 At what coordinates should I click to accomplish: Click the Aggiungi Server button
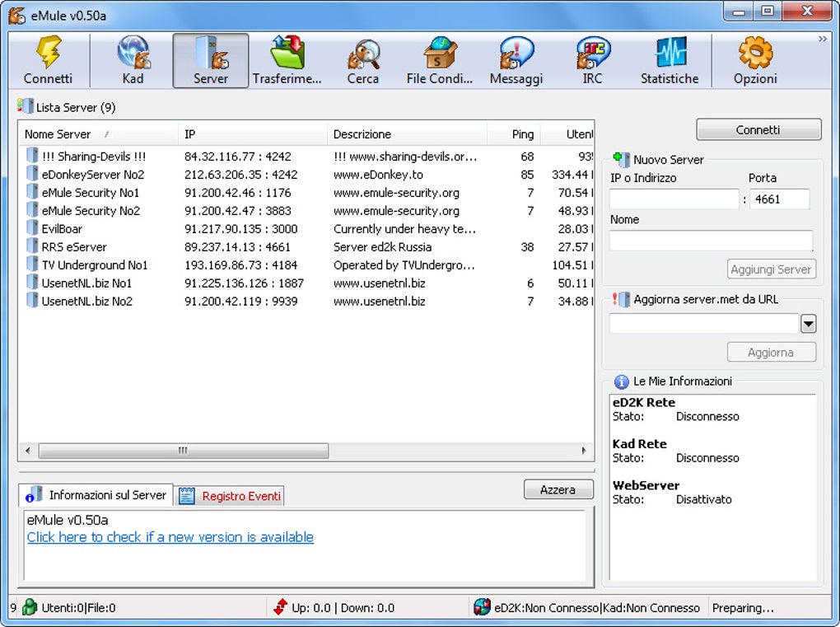click(772, 269)
